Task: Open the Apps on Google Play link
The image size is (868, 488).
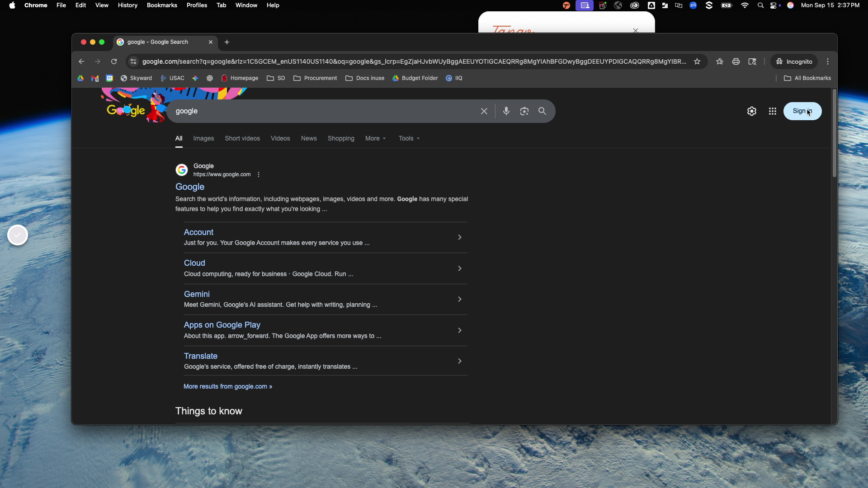Action: click(222, 325)
